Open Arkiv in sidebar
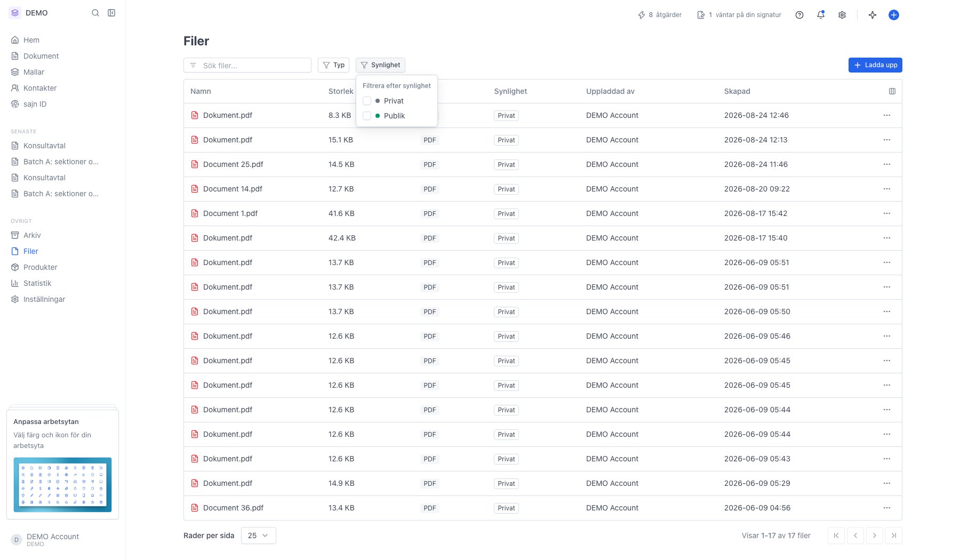960x560 pixels. (x=32, y=235)
